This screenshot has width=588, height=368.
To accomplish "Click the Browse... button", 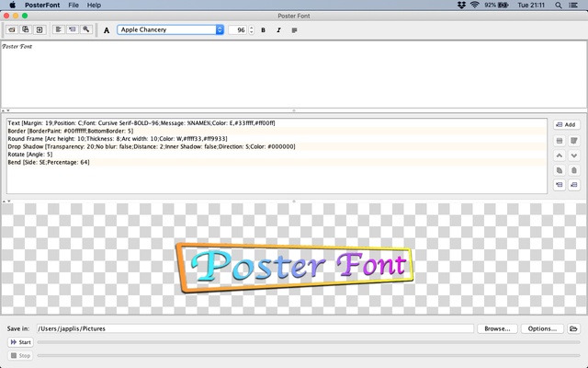I will [497, 328].
